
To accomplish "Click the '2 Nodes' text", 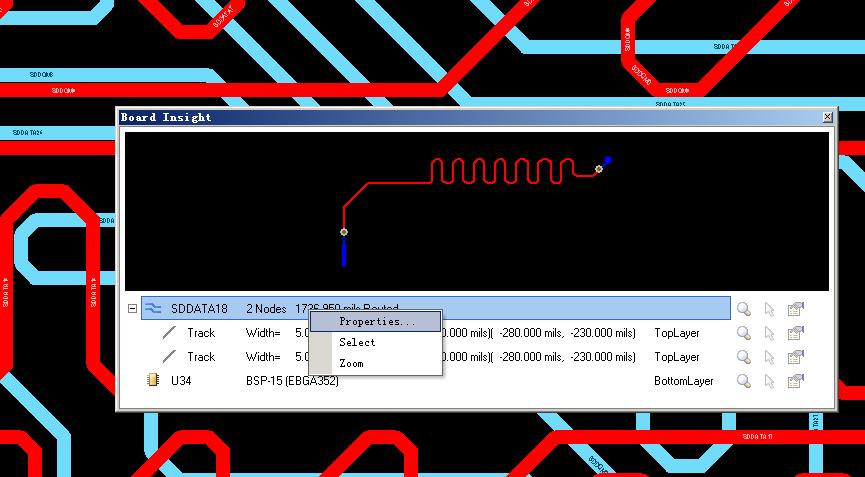I will (x=266, y=309).
